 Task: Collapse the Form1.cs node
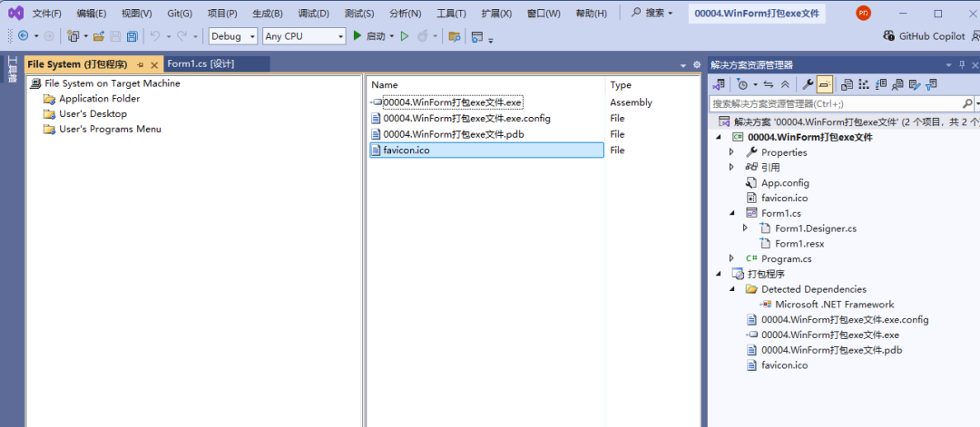tap(732, 213)
